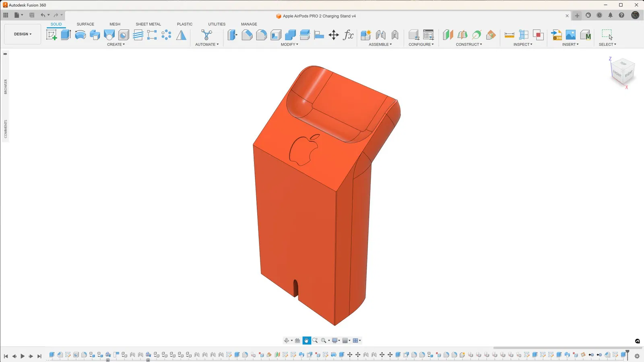Switch to the SURFACE tab
The width and height of the screenshot is (644, 362).
point(85,24)
